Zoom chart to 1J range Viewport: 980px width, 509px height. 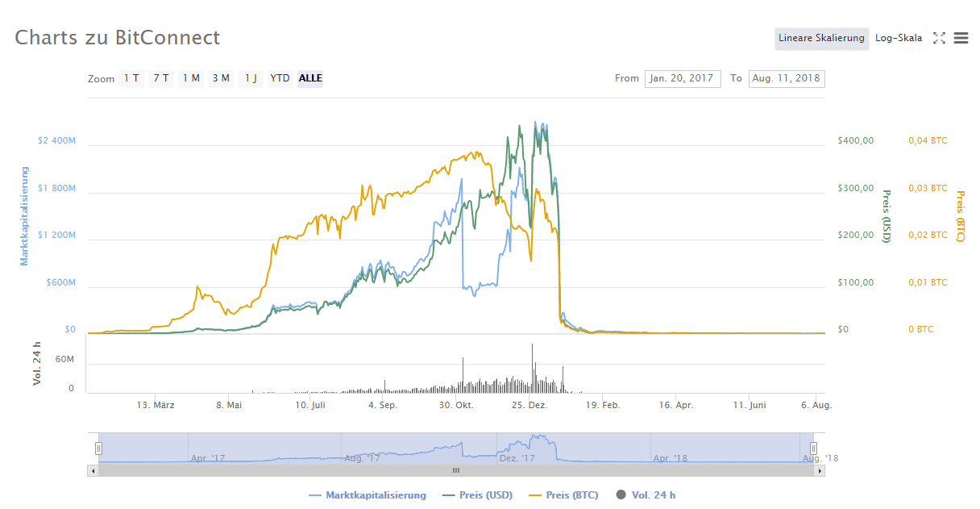[251, 78]
